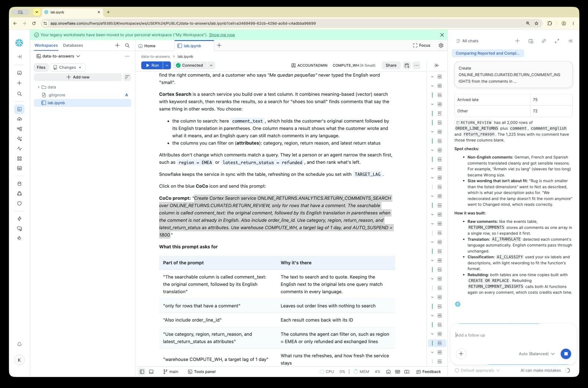Open the Ingestion cloud-upload sidebar icon
Viewport: 588px width, 388px height.
click(19, 119)
